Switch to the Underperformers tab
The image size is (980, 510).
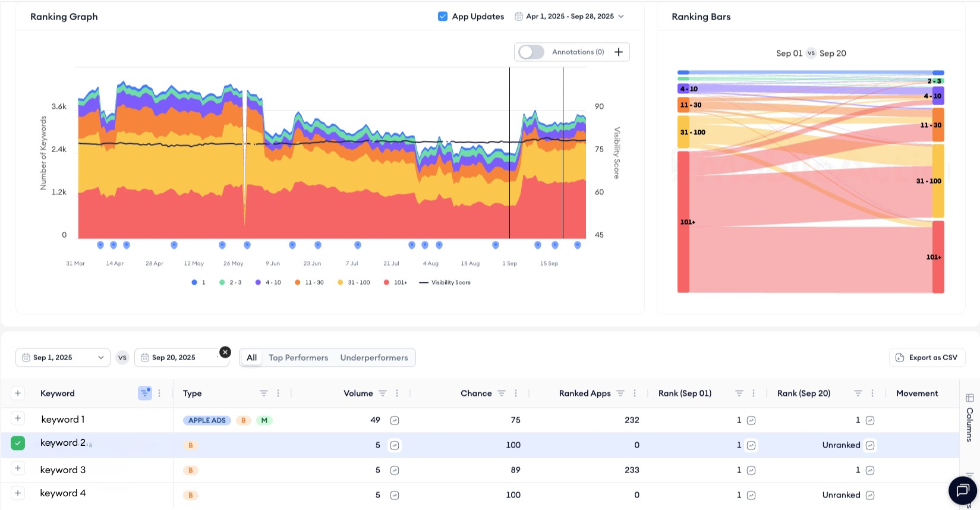pos(374,358)
